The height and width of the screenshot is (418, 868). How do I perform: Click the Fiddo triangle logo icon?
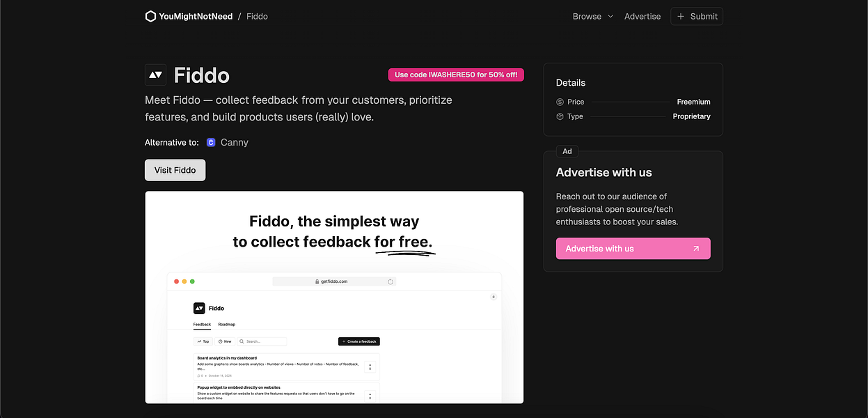coord(155,75)
